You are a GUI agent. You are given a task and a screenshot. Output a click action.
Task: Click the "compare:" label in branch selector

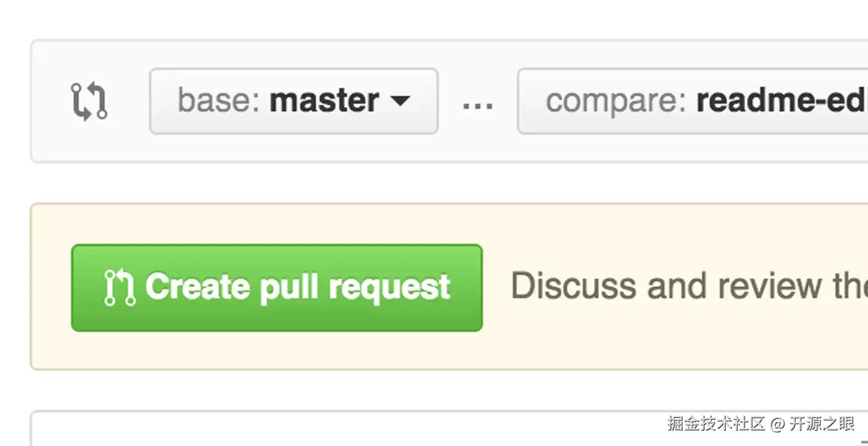pos(616,102)
